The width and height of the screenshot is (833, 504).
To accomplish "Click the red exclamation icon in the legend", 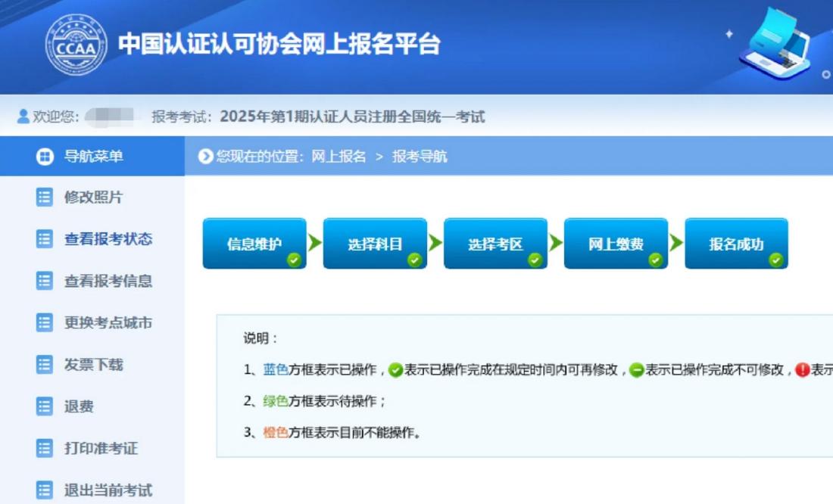I will (x=802, y=370).
